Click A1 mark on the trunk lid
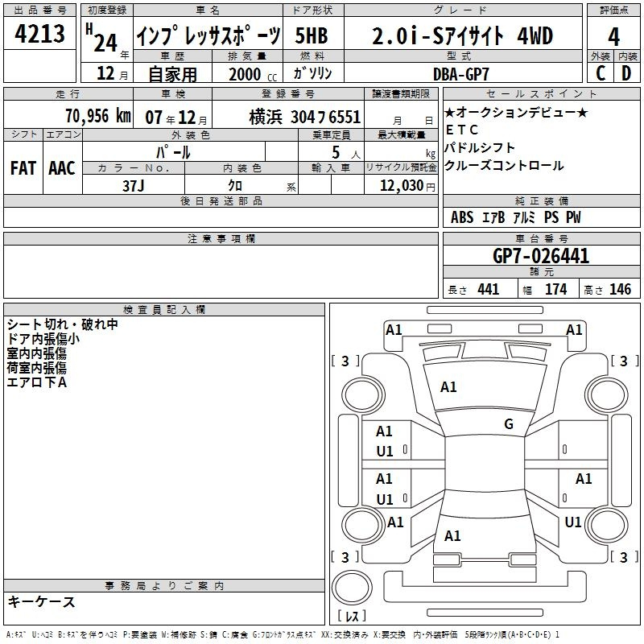 tap(452, 535)
